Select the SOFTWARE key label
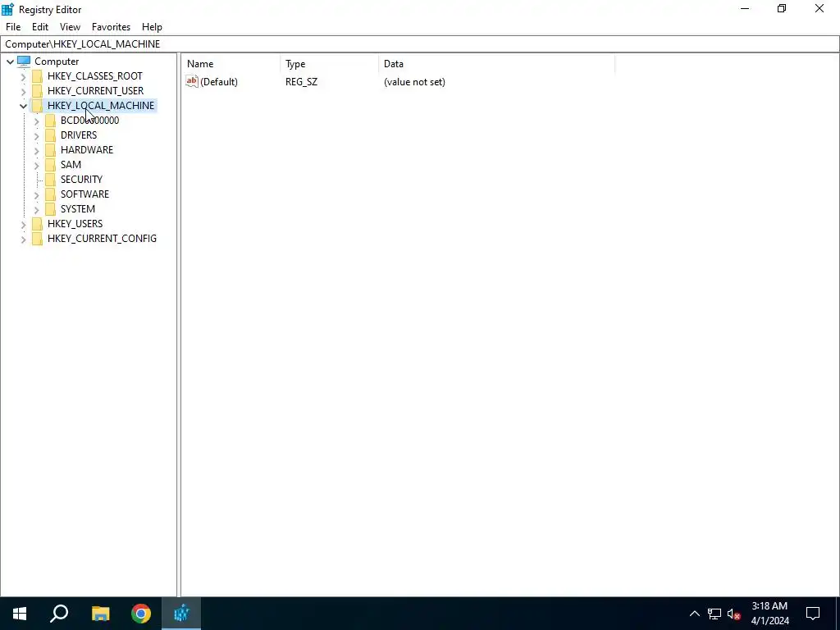Image resolution: width=840 pixels, height=630 pixels. pos(84,194)
